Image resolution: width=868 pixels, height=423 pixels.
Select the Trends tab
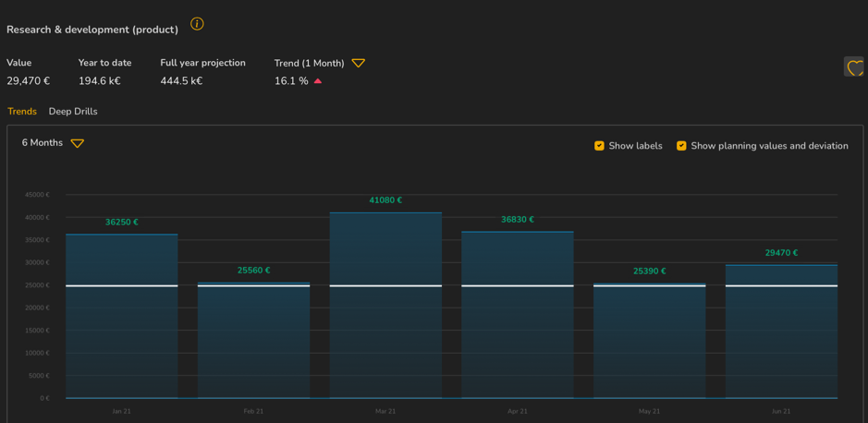pyautogui.click(x=22, y=112)
